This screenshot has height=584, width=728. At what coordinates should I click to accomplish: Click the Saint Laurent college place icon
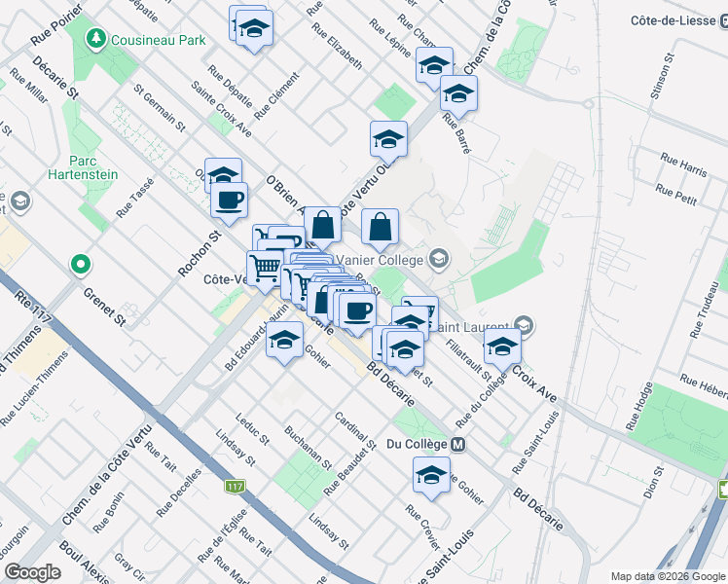[525, 325]
